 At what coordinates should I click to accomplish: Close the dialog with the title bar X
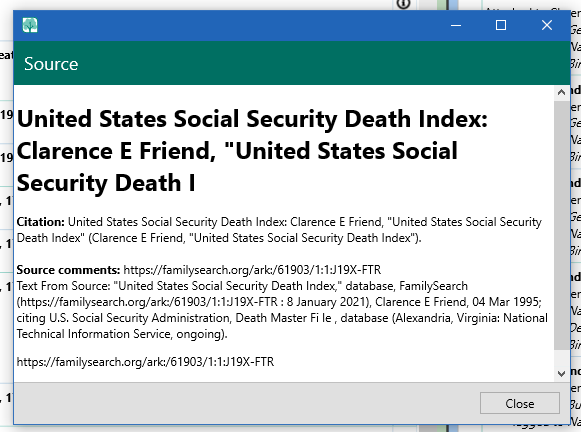tap(547, 25)
